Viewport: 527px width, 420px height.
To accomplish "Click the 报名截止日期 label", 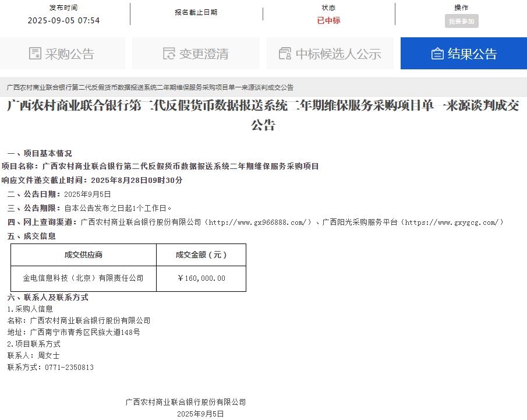I will point(196,12).
